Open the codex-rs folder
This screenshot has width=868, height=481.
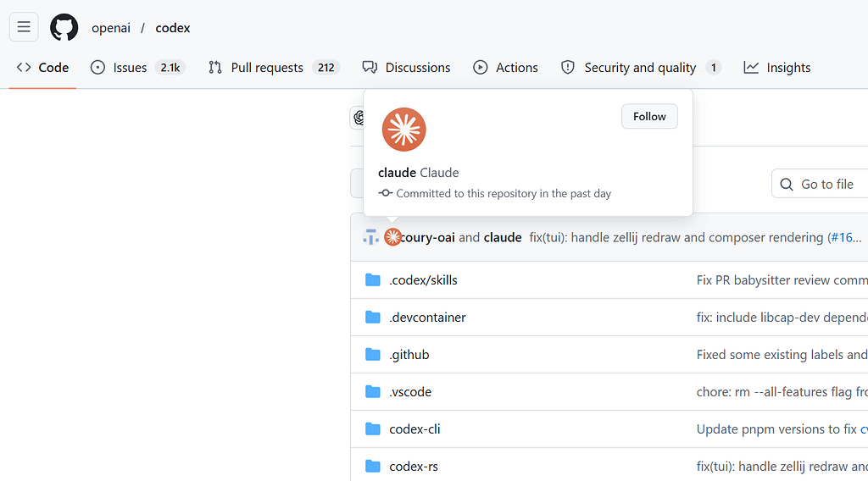tap(414, 467)
